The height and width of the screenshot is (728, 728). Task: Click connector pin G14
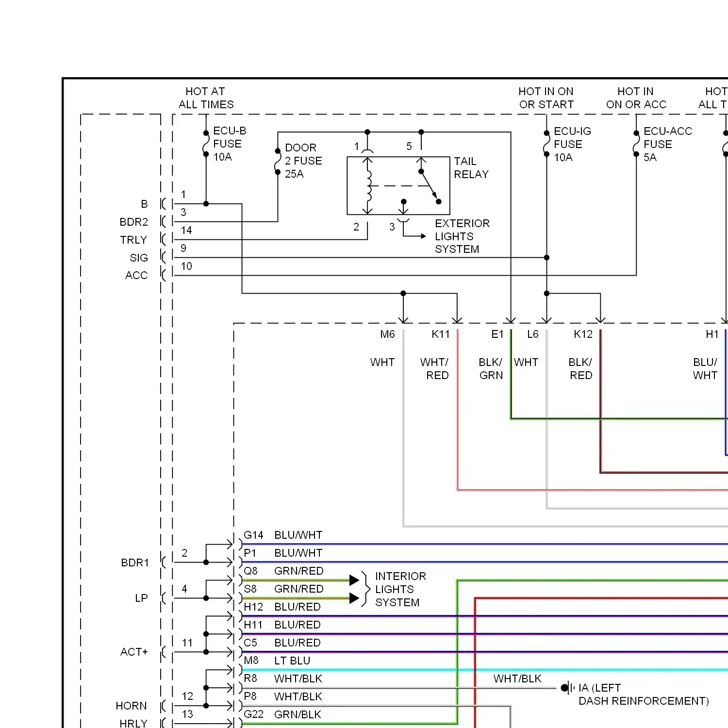253,535
